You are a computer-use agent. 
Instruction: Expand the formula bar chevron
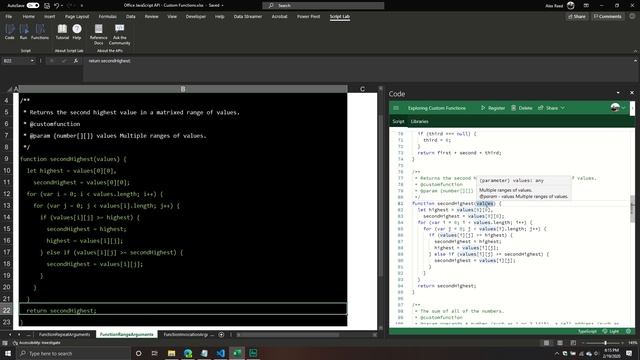635,61
